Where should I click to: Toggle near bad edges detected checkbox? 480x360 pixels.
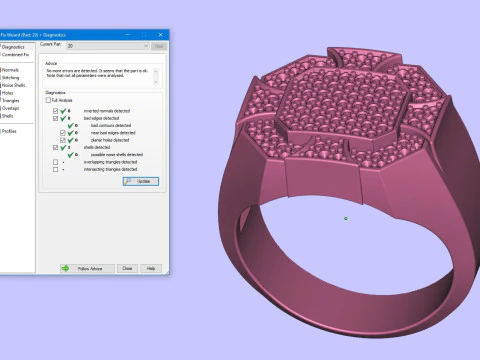coord(63,133)
